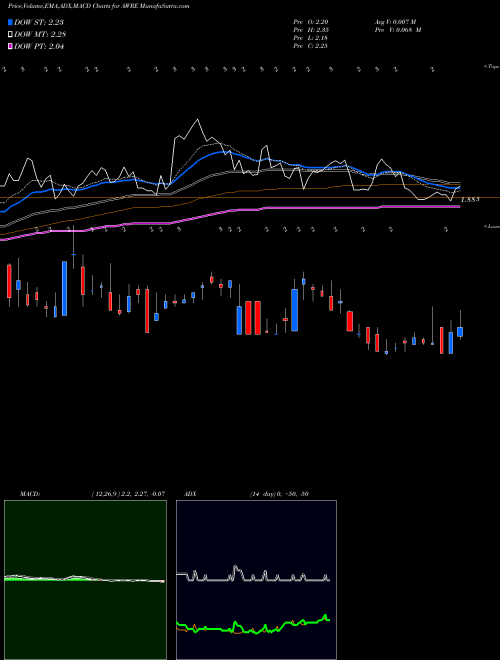Image resolution: width=500 pixels, height=660 pixels.
Task: Click the Pre L: 2.18 value
Action: 311,38
